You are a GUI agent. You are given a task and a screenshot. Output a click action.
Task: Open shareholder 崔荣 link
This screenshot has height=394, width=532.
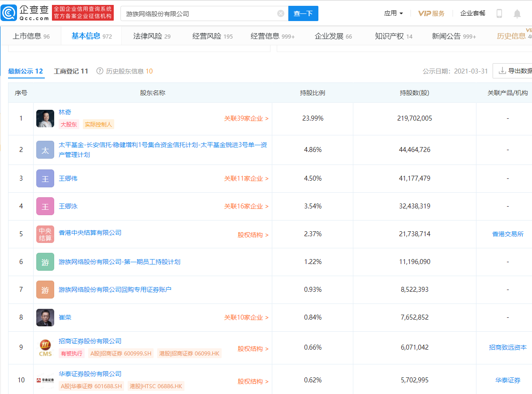point(65,317)
